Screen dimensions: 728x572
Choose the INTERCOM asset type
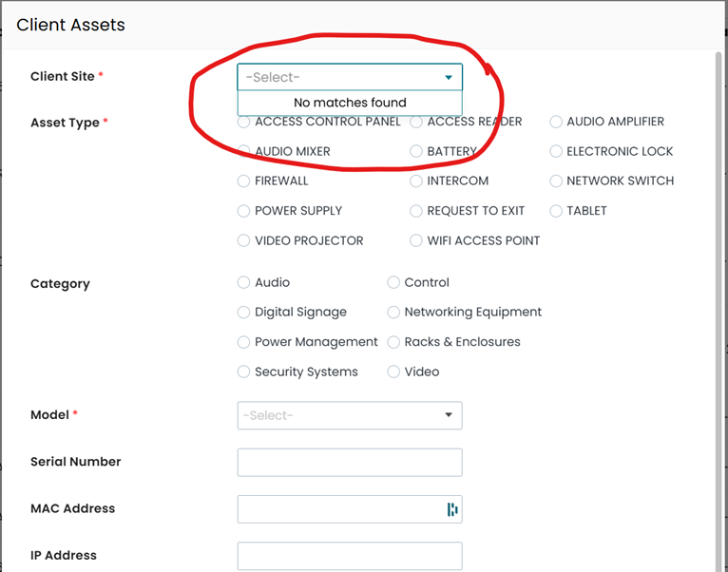click(416, 181)
